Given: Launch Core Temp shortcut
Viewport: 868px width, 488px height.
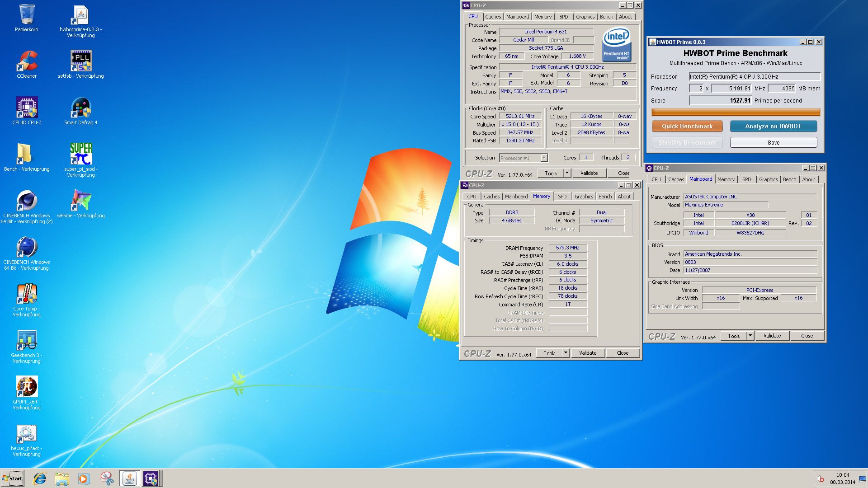Looking at the screenshot, I should tap(27, 300).
